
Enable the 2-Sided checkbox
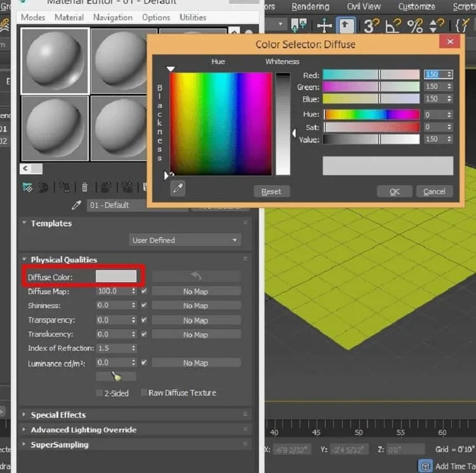99,393
